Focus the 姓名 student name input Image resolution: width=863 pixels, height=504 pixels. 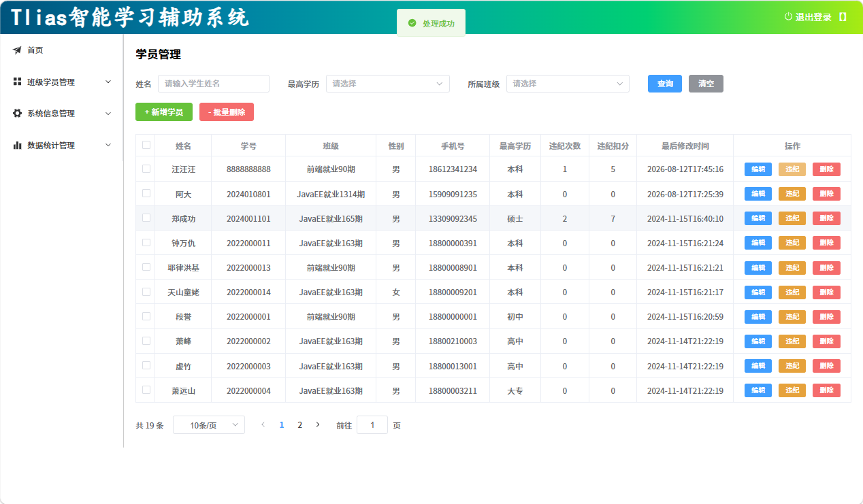point(214,84)
